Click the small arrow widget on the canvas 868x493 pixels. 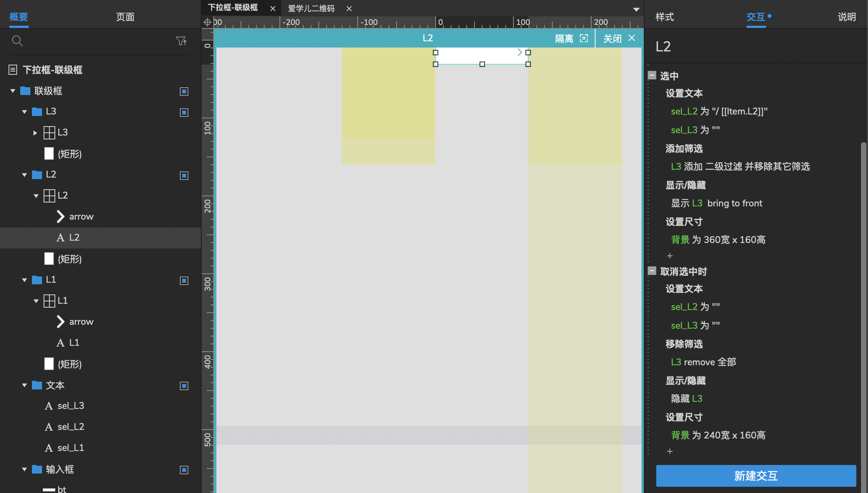(520, 52)
